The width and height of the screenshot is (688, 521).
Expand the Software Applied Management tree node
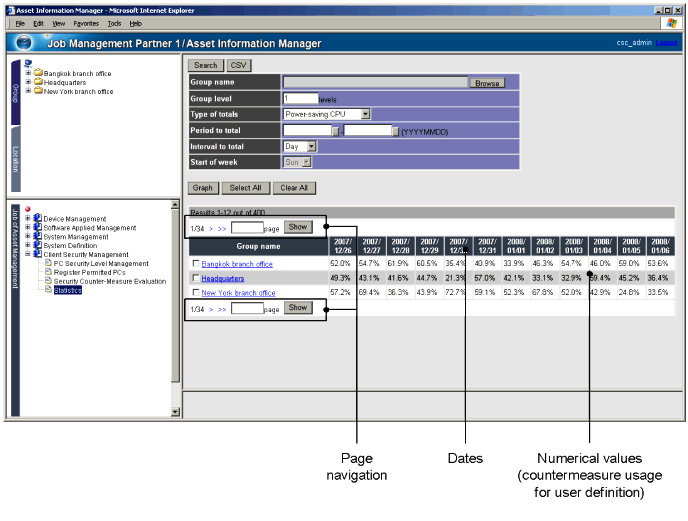pyautogui.click(x=28, y=228)
